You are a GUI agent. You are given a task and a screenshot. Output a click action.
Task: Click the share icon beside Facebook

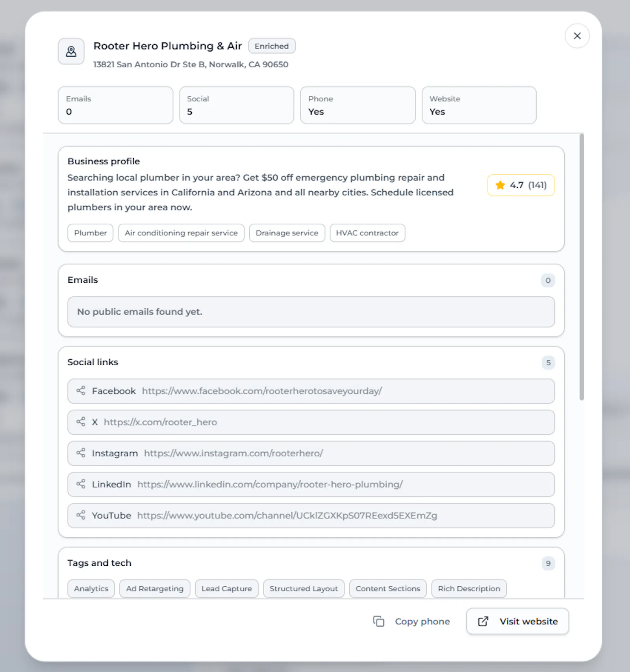(81, 391)
